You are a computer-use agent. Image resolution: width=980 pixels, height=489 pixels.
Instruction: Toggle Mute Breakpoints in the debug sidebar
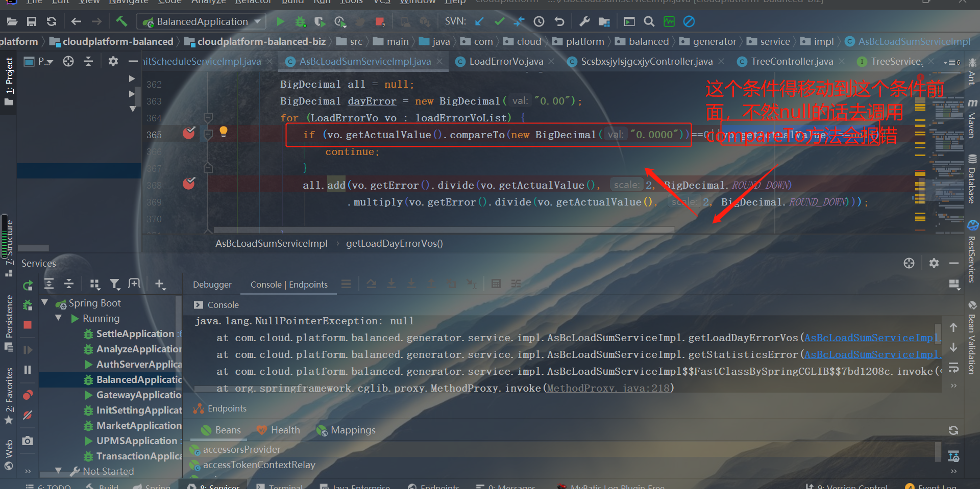(x=28, y=415)
